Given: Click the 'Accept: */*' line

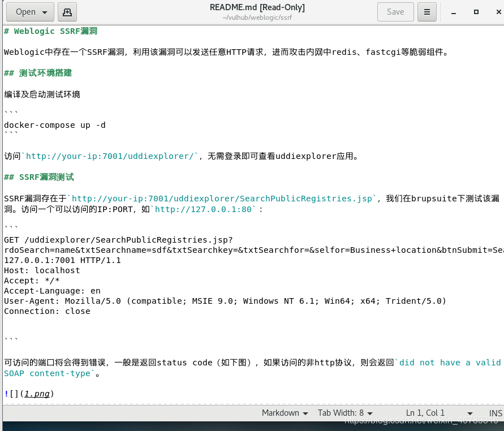Looking at the screenshot, I should pos(32,281).
